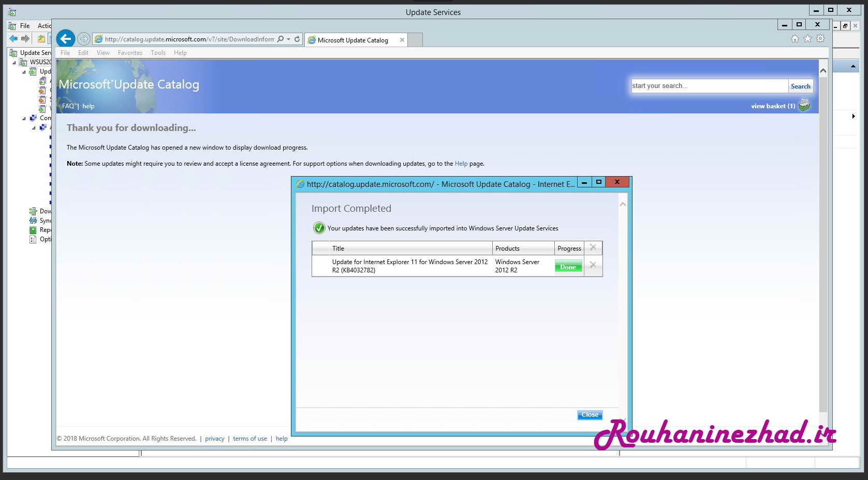The height and width of the screenshot is (480, 868).
Task: Open the IE Tools menu
Action: tap(158, 53)
